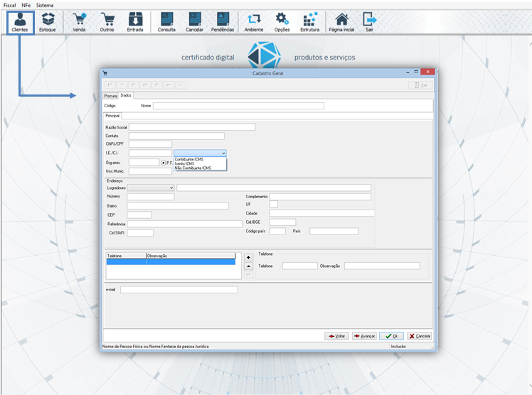The image size is (532, 395).
Task: Open the Sistema menu
Action: pyautogui.click(x=45, y=5)
